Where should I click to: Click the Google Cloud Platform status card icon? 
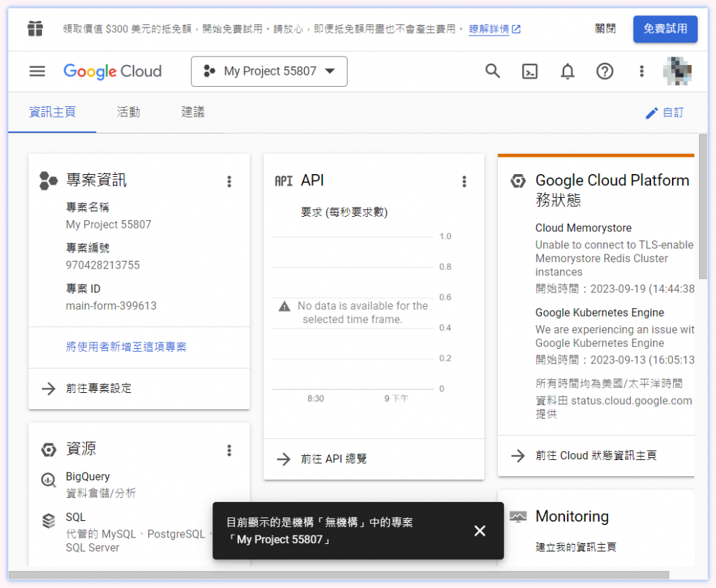coord(518,181)
